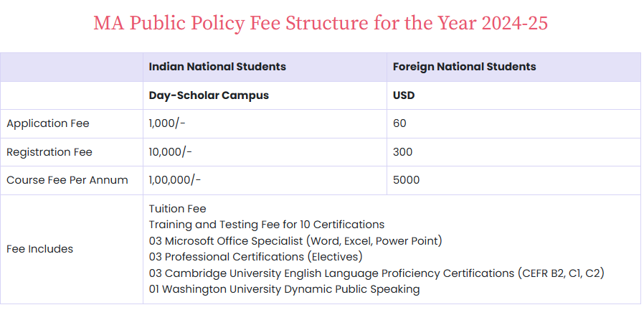Click the MA Public Policy Fee Structure heading

321,23
